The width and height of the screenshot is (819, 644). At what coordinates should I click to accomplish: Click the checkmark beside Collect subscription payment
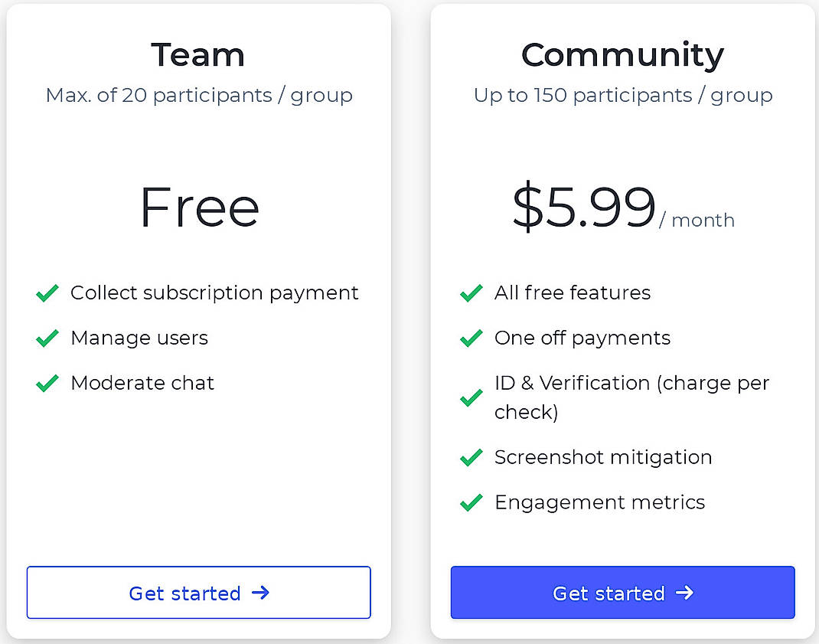tap(47, 293)
